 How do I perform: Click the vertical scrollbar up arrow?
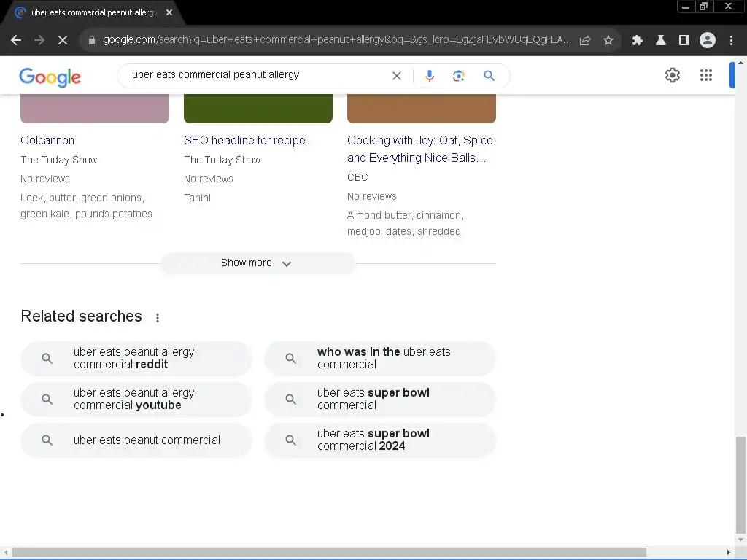[x=740, y=63]
